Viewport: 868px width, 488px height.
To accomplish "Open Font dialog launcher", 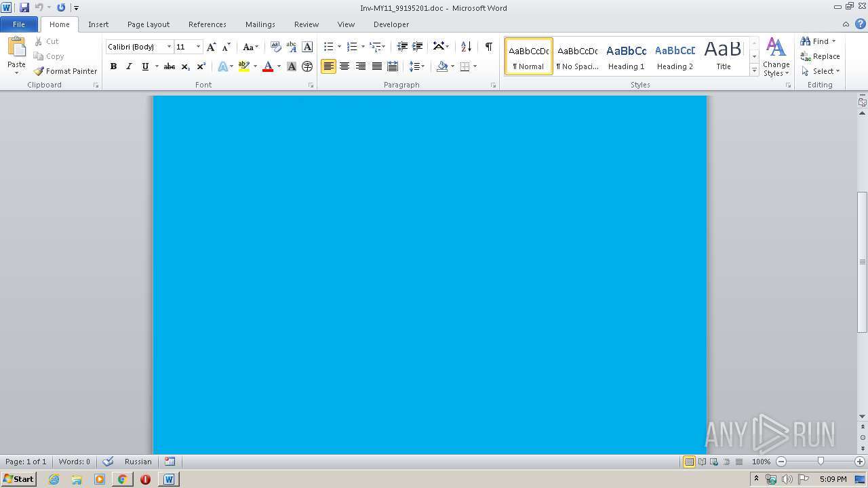I will click(311, 85).
